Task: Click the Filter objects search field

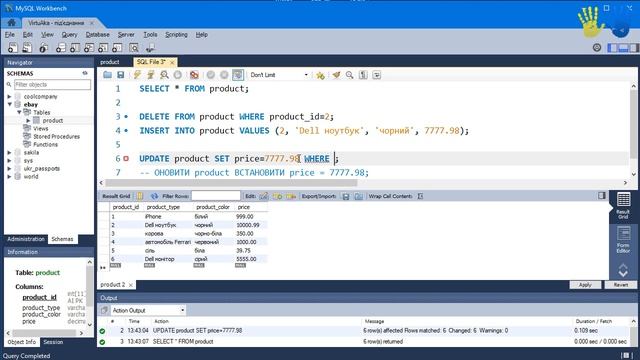Action: coord(52,84)
